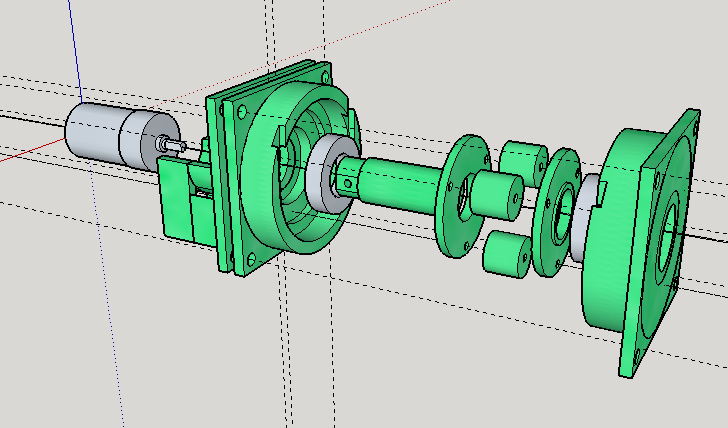
Task: Click the cross hole in the drive shaft
Action: click(x=346, y=184)
